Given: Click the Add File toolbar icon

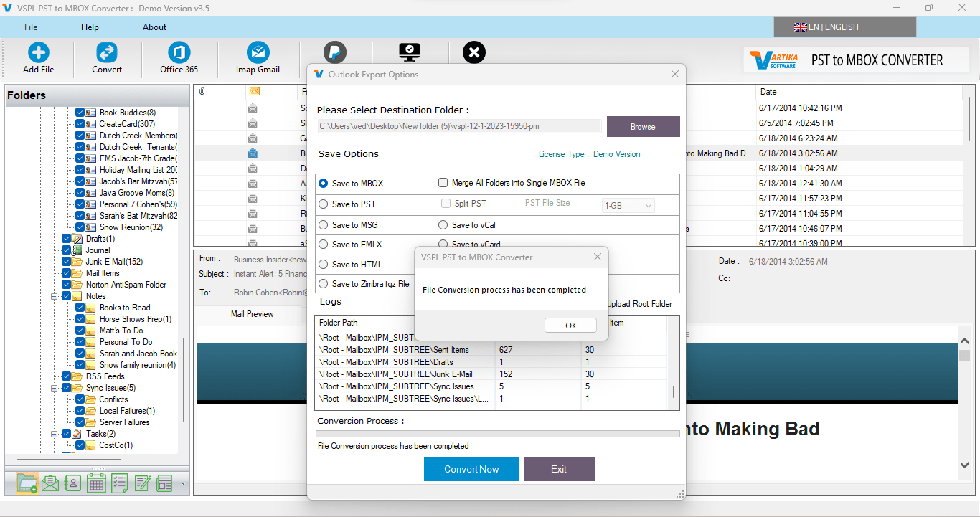Looking at the screenshot, I should (x=38, y=52).
